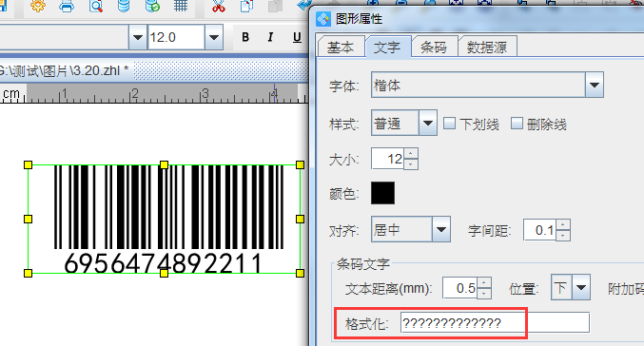Enable the 下划线 checkbox
The image size is (644, 346).
tap(449, 124)
